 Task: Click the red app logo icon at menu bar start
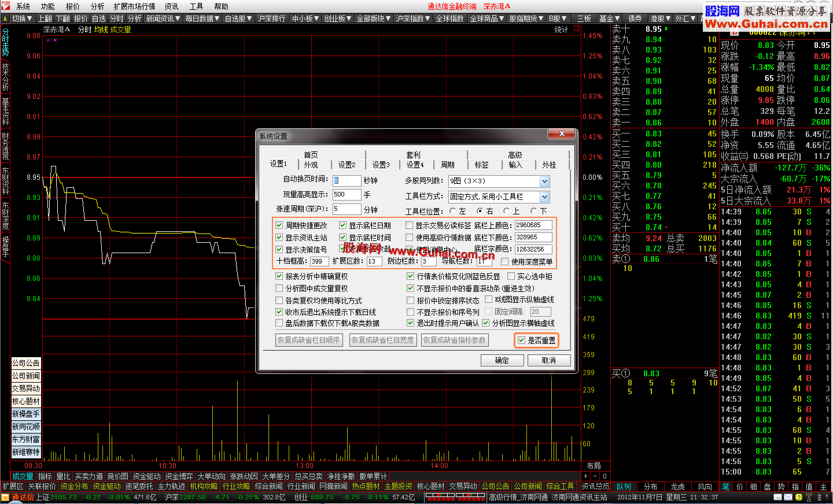click(5, 6)
